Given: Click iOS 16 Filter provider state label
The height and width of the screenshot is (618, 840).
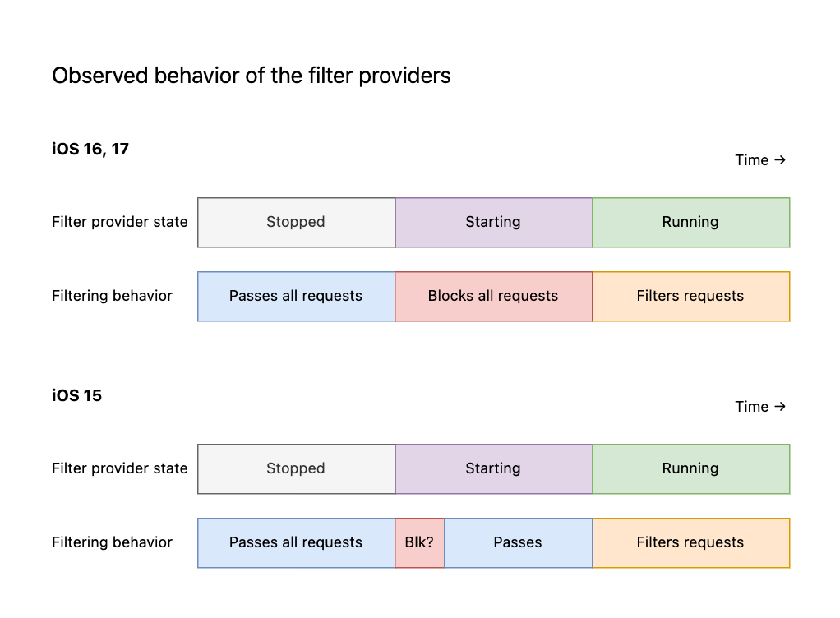Looking at the screenshot, I should click(x=120, y=222).
